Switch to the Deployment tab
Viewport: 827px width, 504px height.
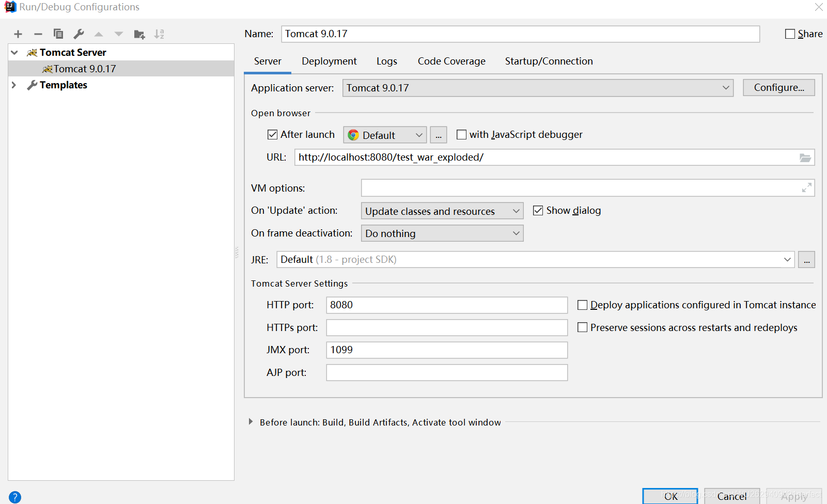[329, 61]
